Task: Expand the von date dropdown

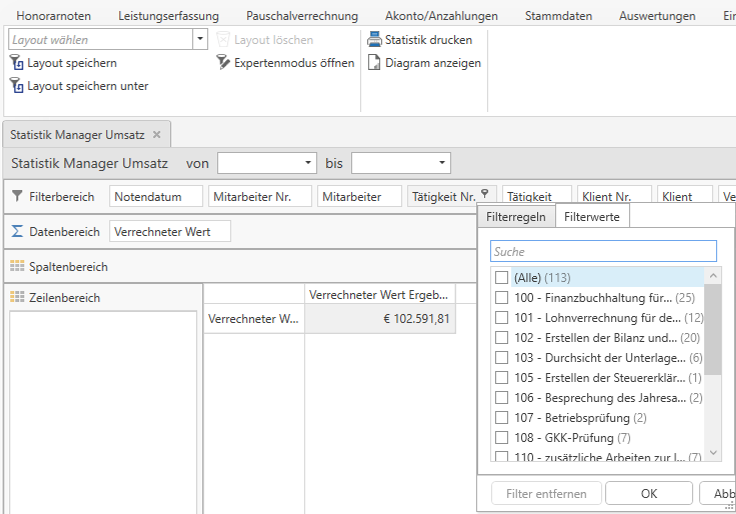Action: [308, 163]
